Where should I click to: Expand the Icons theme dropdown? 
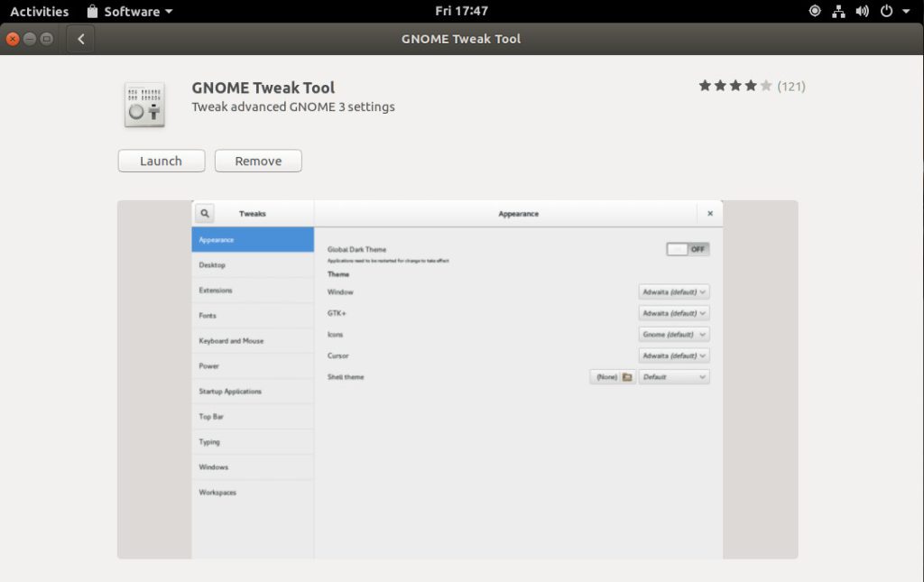[674, 335]
